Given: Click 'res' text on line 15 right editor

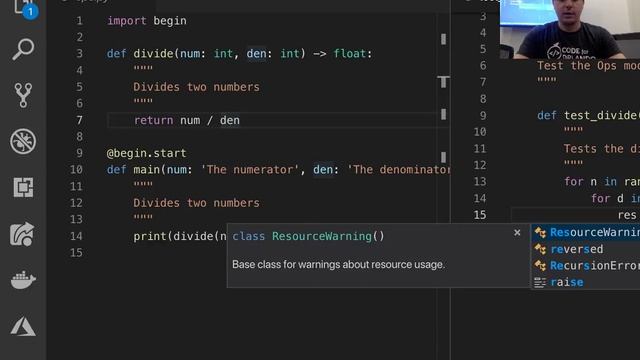Looking at the screenshot, I should coord(627,215).
